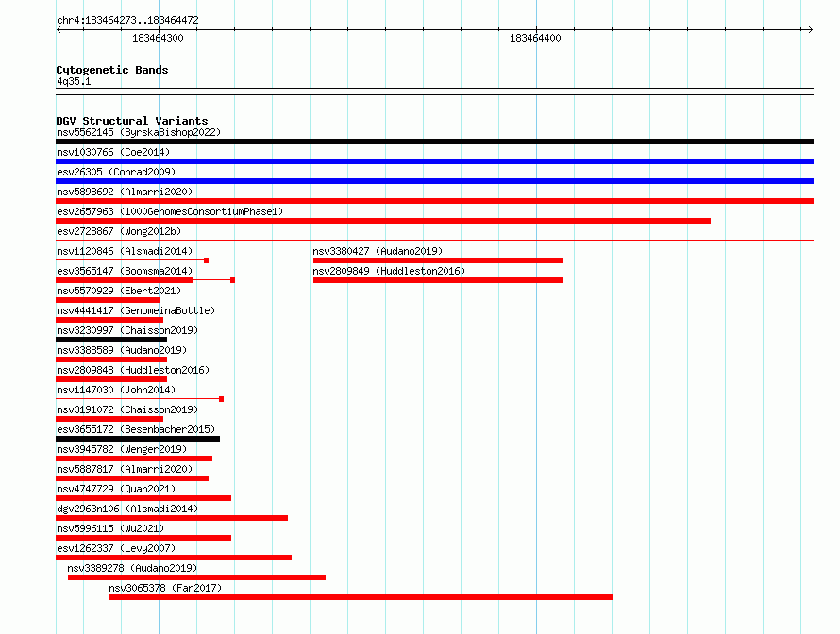840x634 pixels.
Task: Click the blue esv26305 Conrad2009 bar
Action: coord(434,181)
